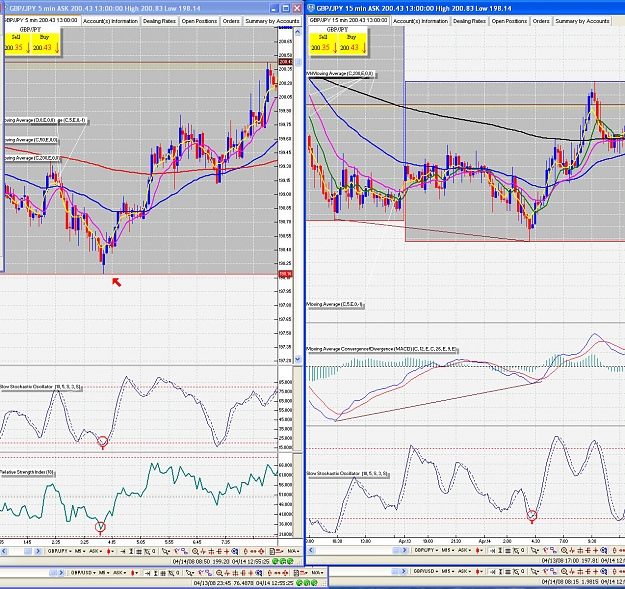Switch to Account(s) Information tab in 5 min window
The image size is (625, 589).
(110, 21)
